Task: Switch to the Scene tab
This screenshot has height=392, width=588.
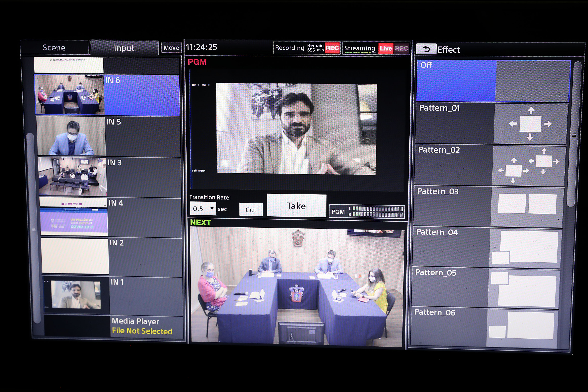Action: [x=54, y=47]
